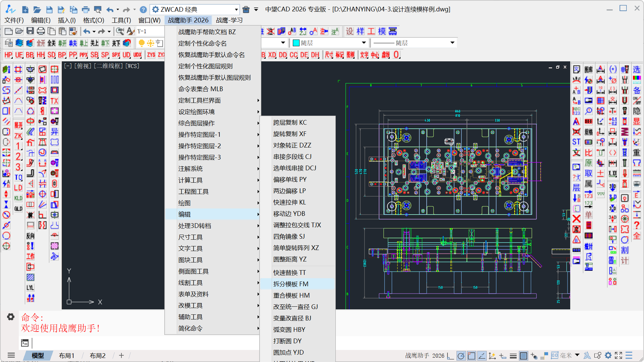Click the red question mark icon on right
The image size is (644, 362).
[636, 225]
